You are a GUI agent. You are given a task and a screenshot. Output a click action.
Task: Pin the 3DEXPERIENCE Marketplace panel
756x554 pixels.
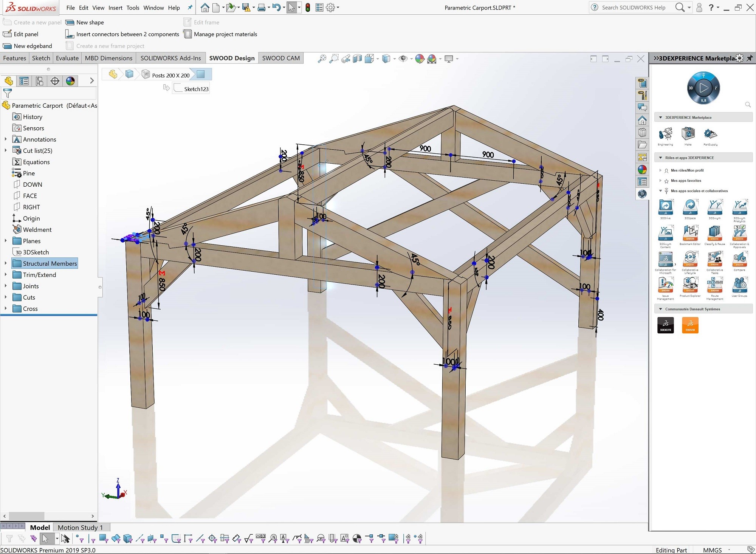(750, 58)
